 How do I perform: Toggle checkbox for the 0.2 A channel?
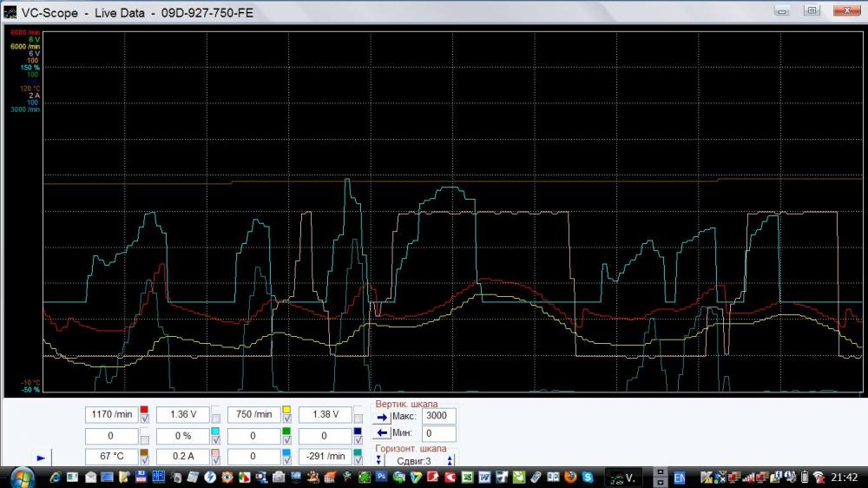click(216, 461)
